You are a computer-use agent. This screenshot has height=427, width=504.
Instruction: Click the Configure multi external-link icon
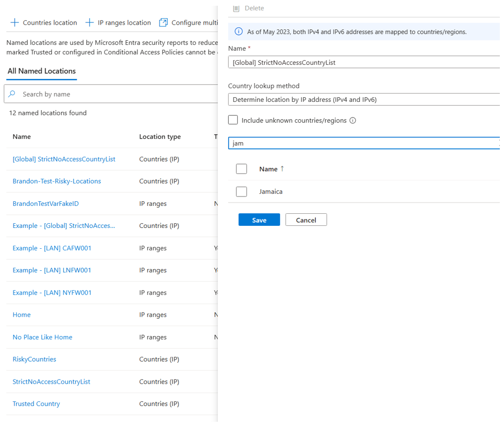click(x=163, y=22)
